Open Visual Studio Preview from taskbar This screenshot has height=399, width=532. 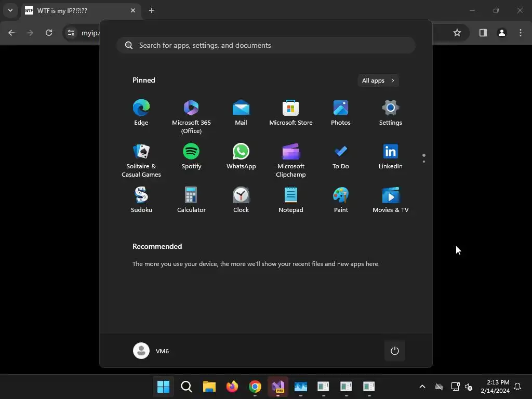pyautogui.click(x=278, y=387)
